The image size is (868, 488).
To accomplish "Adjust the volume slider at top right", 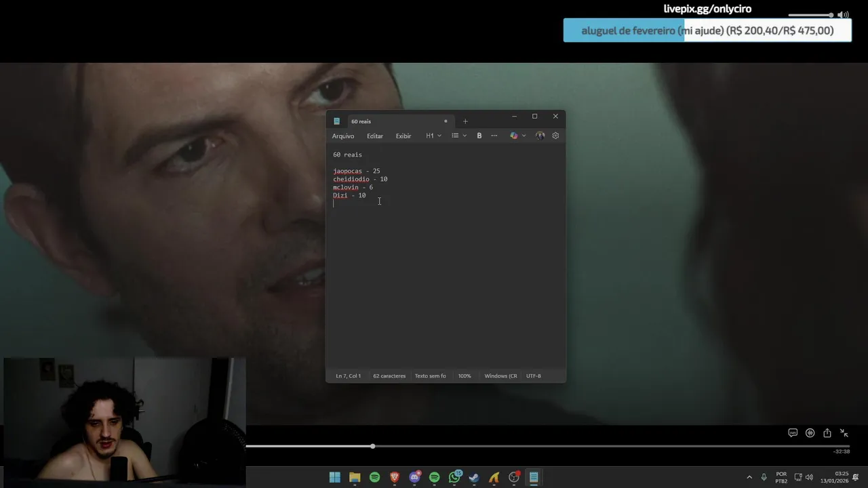I will [x=810, y=15].
